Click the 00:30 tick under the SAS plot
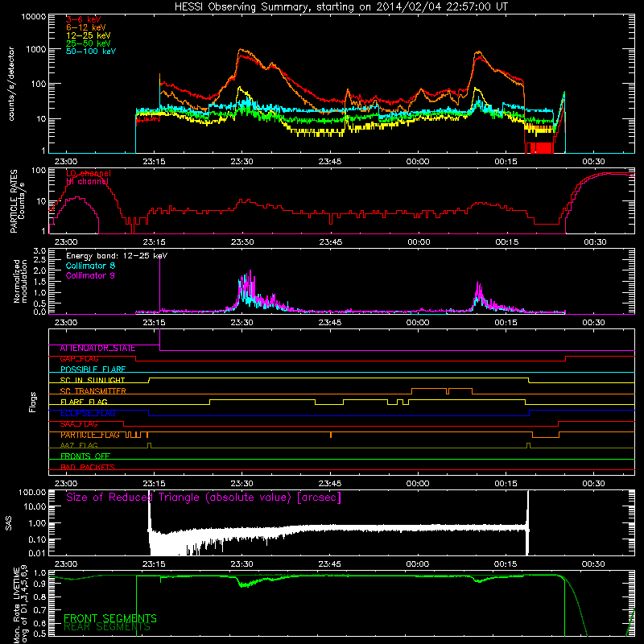This screenshot has height=644, width=644. click(x=593, y=564)
